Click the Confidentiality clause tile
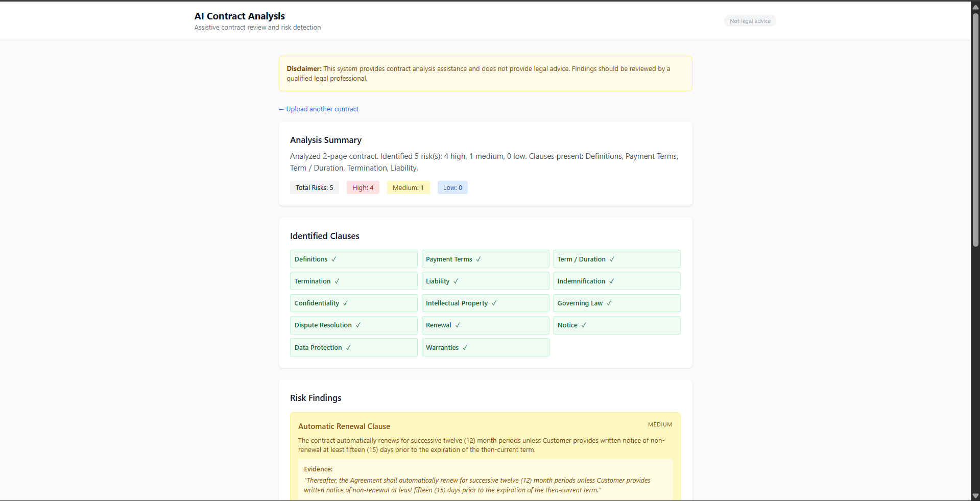The height and width of the screenshot is (501, 980). (x=354, y=303)
